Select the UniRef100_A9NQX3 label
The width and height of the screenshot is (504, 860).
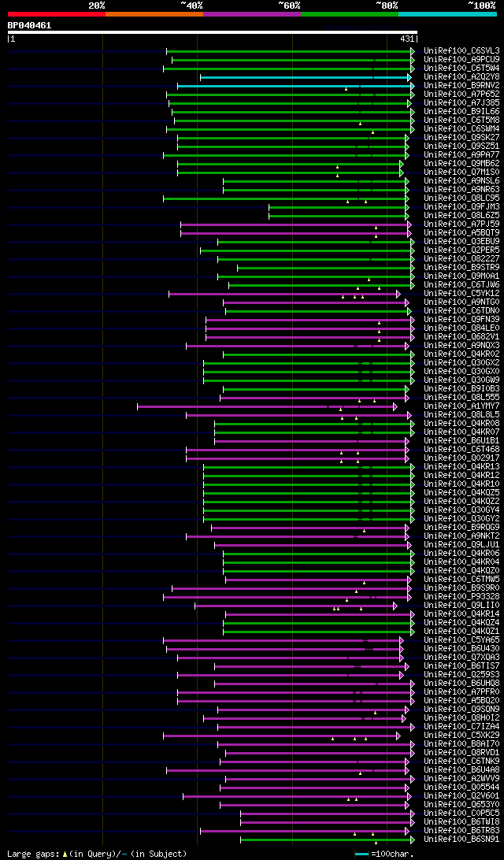click(x=461, y=346)
